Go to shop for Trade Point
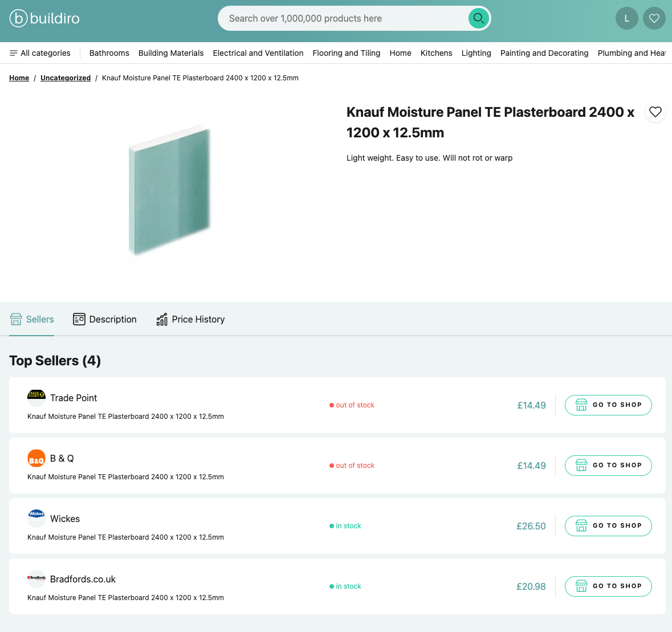Screen dimensions: 672x632 (x=608, y=405)
